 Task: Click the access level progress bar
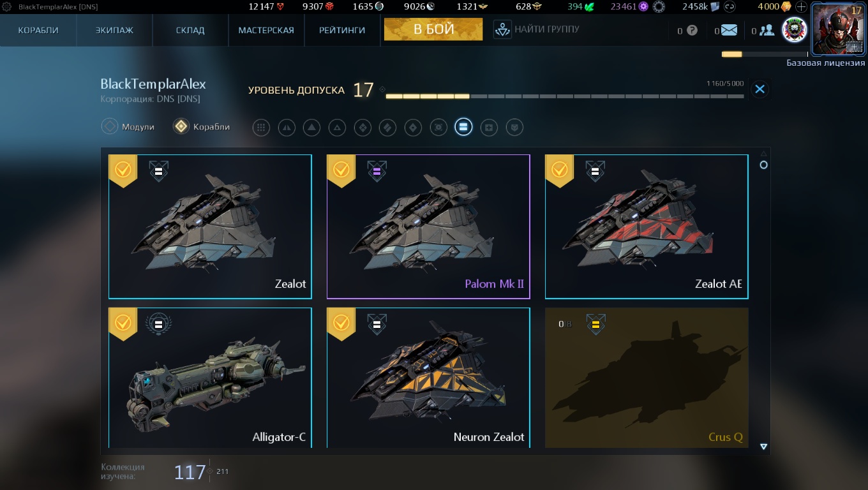click(x=565, y=96)
